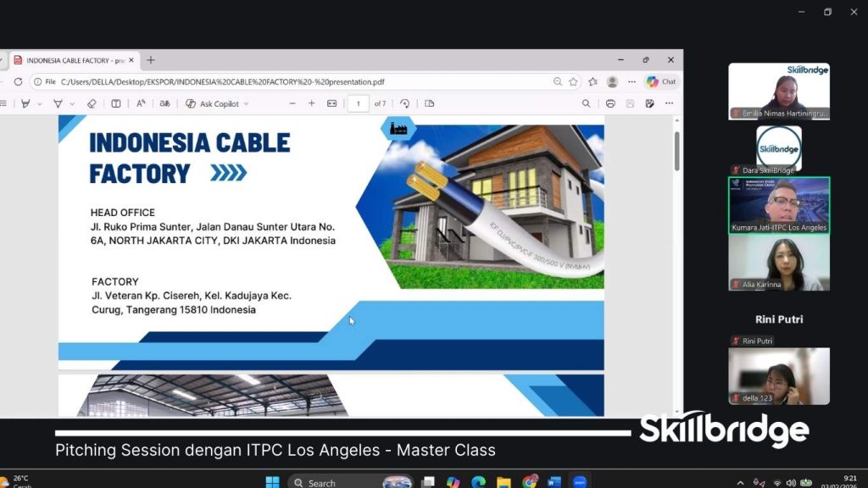Click the Chat button in the browser
This screenshot has width=868, height=488.
663,81
